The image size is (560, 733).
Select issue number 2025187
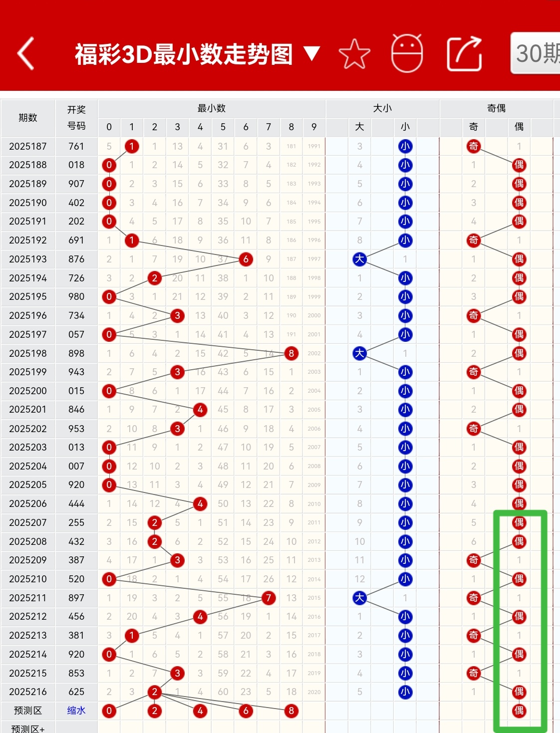(28, 146)
